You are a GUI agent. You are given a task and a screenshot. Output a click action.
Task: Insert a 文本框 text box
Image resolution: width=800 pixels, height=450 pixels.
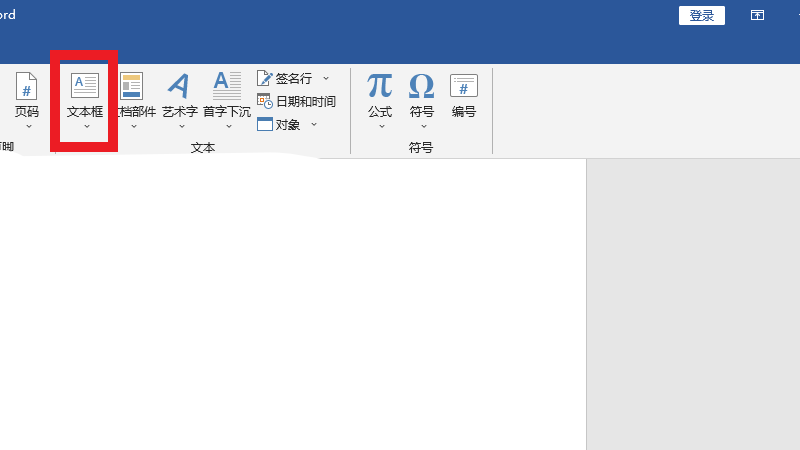point(85,87)
